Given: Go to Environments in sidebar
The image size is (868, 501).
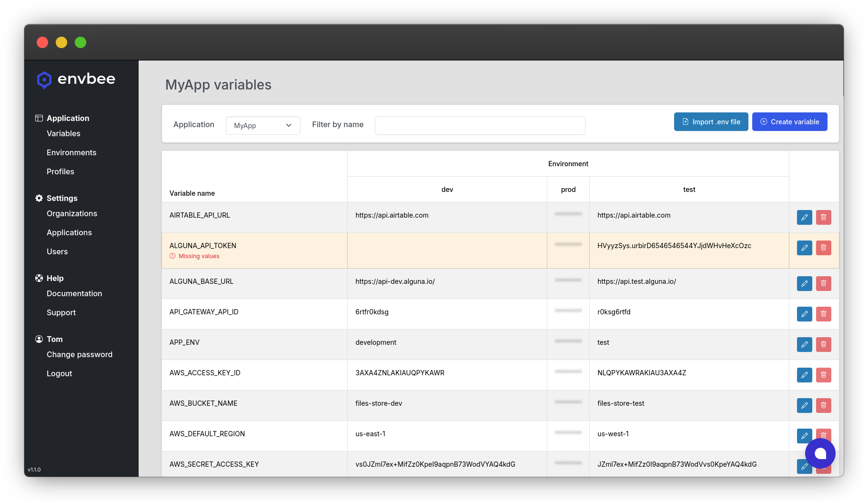Looking at the screenshot, I should (71, 152).
